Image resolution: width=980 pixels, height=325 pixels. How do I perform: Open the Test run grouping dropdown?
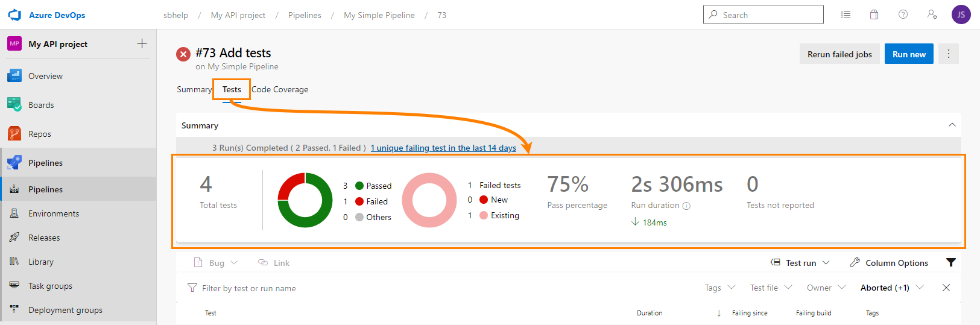coord(800,263)
